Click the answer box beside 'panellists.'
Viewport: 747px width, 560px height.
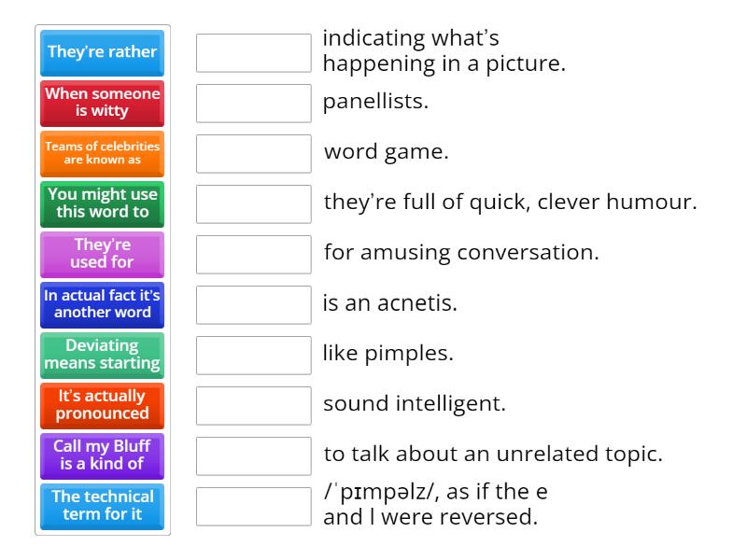click(x=253, y=104)
